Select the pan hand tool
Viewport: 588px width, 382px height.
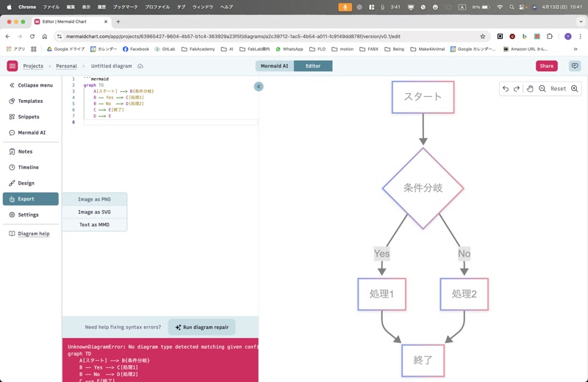[530, 89]
